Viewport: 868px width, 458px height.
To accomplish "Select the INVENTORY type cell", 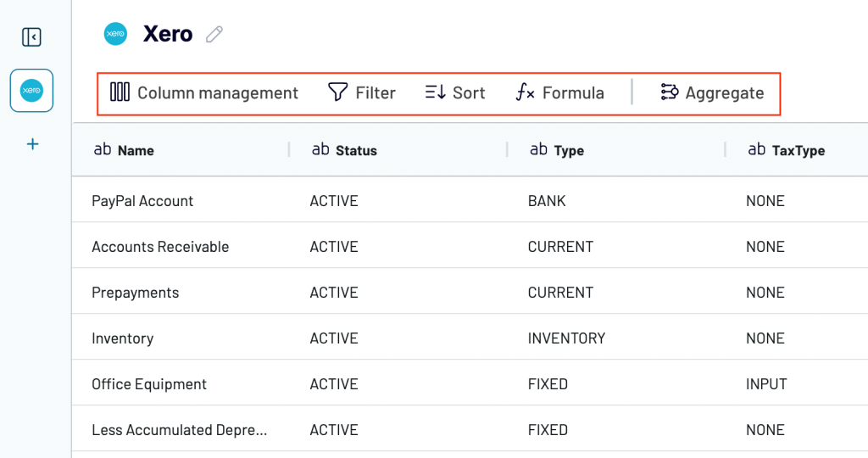I will coord(566,338).
